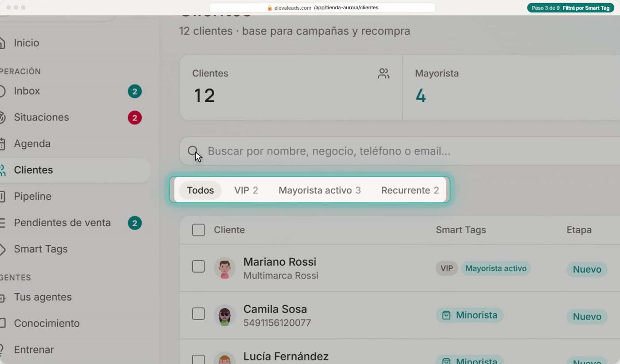Screen dimensions: 620x364
Task: Click the browser address bar
Action: [322, 8]
